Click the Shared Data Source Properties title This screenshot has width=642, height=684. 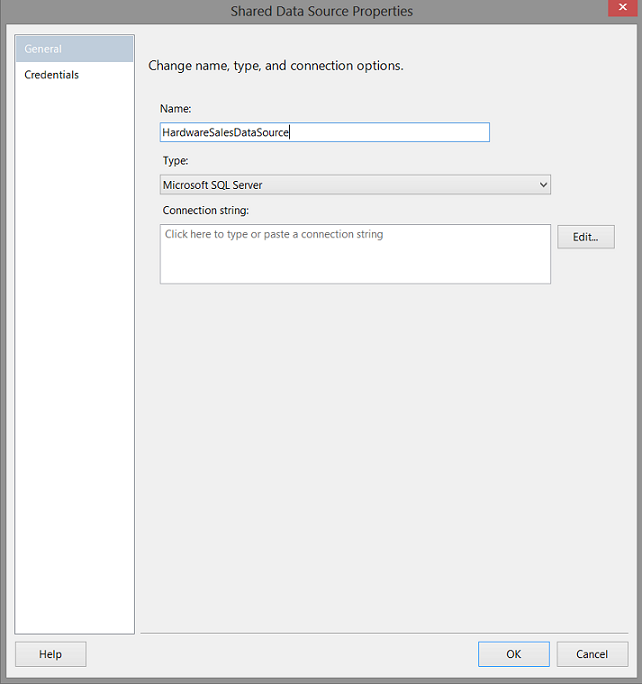[x=321, y=11]
